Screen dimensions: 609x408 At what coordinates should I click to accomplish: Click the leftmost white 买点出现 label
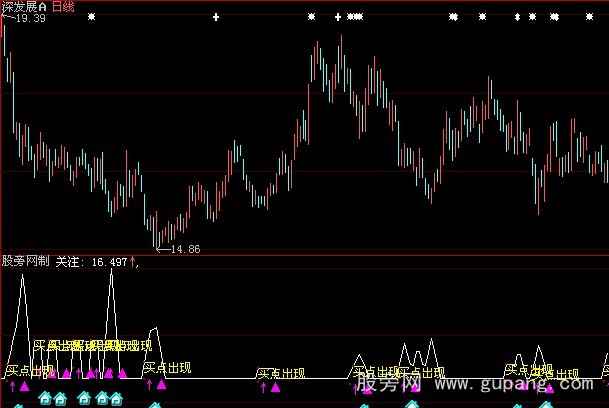(30, 370)
